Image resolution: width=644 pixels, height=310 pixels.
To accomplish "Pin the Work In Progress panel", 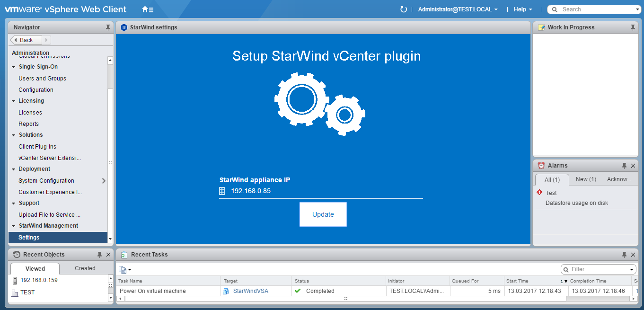I will [x=633, y=27].
